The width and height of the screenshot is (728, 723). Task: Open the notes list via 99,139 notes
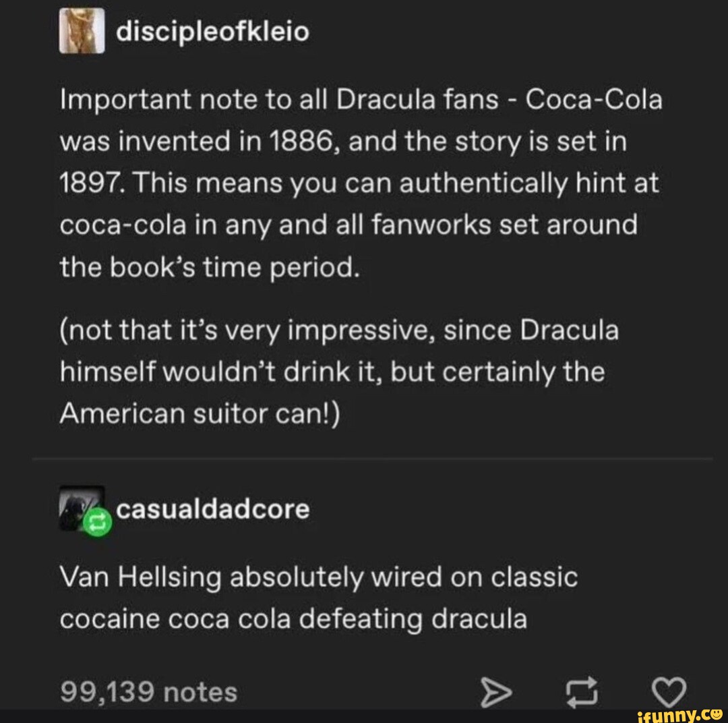click(146, 690)
